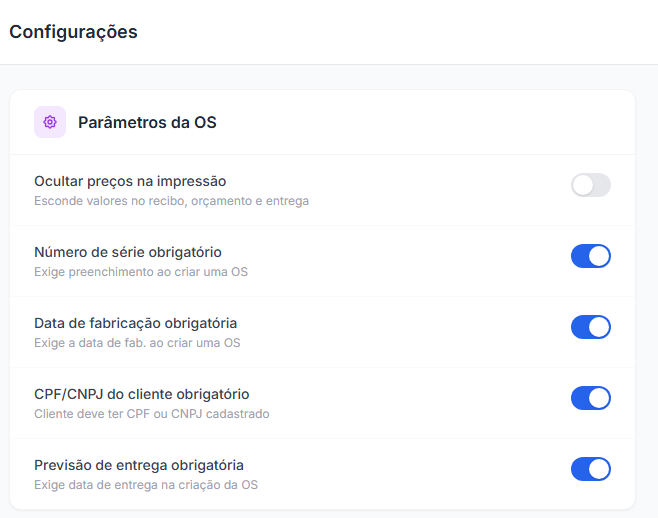Viewport: 658px width, 518px height.
Task: Select the Número de série obrigatório label
Action: pyautogui.click(x=128, y=252)
